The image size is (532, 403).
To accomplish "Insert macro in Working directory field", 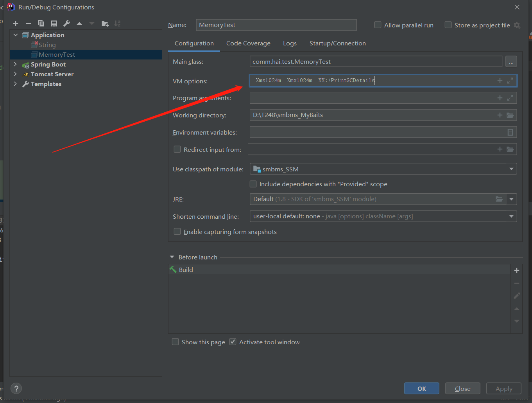I will pyautogui.click(x=500, y=115).
